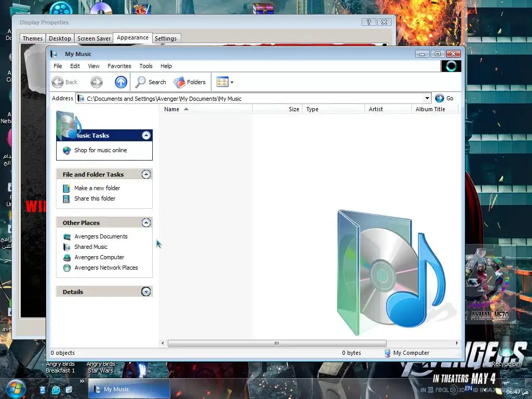Image resolution: width=532 pixels, height=399 pixels.
Task: Switch to Desktop tab in Display Properties
Action: point(60,38)
